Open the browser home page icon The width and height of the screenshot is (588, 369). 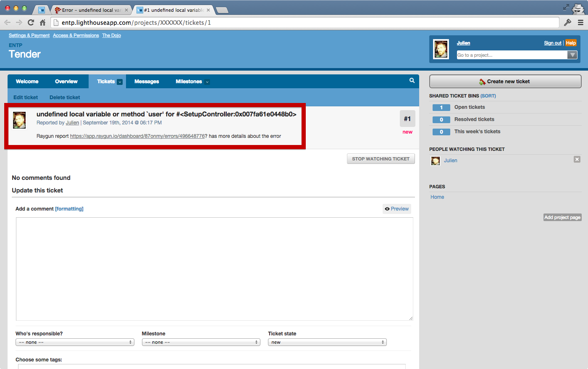[42, 23]
